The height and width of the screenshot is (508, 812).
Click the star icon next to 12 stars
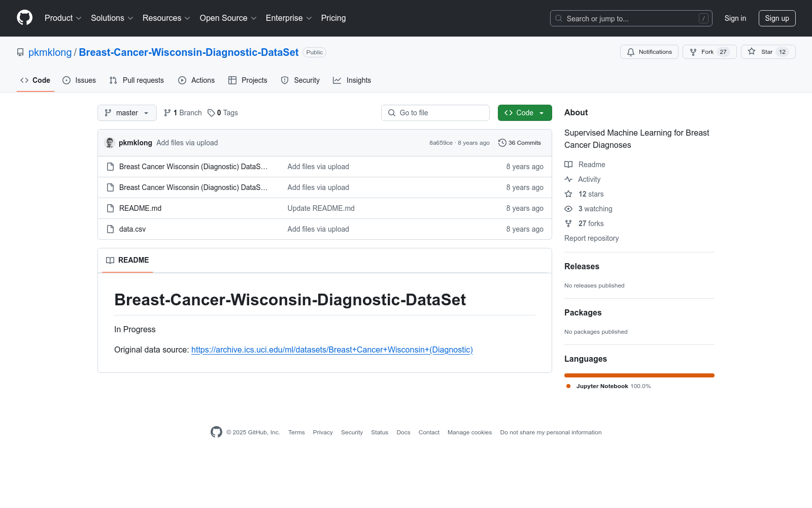point(568,194)
